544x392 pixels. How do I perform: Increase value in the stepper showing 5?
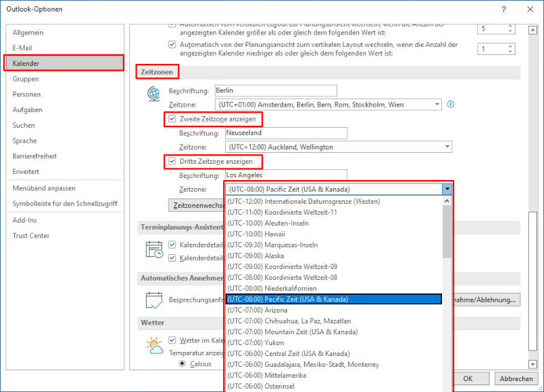pyautogui.click(x=510, y=26)
